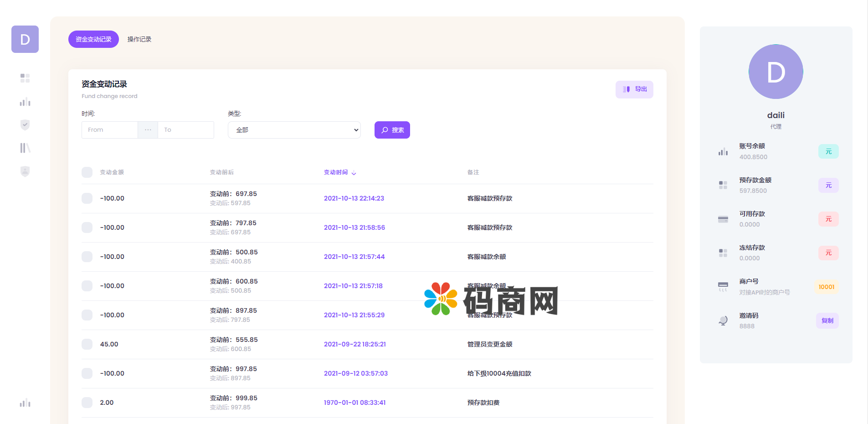Toggle the select-all checkbox in table header
Image resolution: width=868 pixels, height=424 pixels.
pos(87,172)
